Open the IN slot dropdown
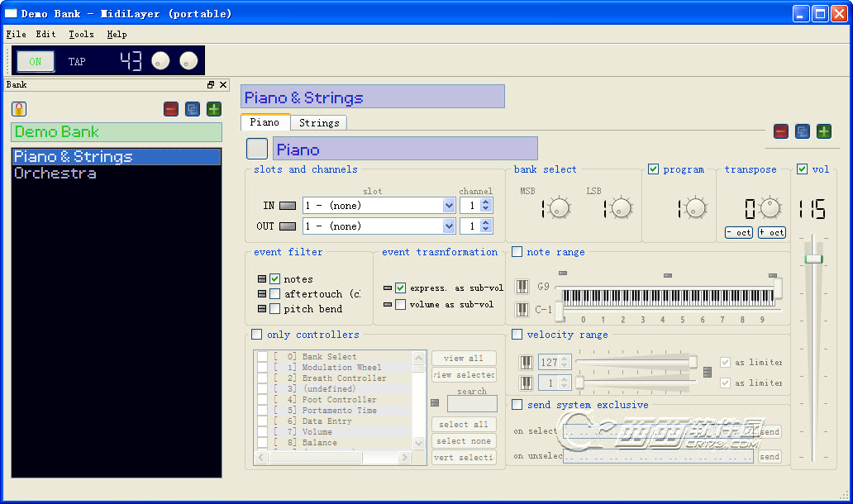This screenshot has width=853, height=504. coord(449,205)
